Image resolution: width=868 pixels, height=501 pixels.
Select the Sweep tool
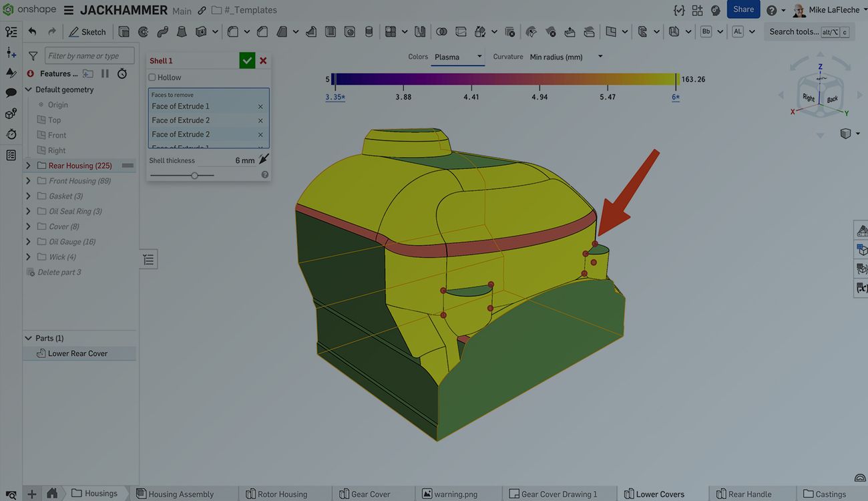[162, 31]
